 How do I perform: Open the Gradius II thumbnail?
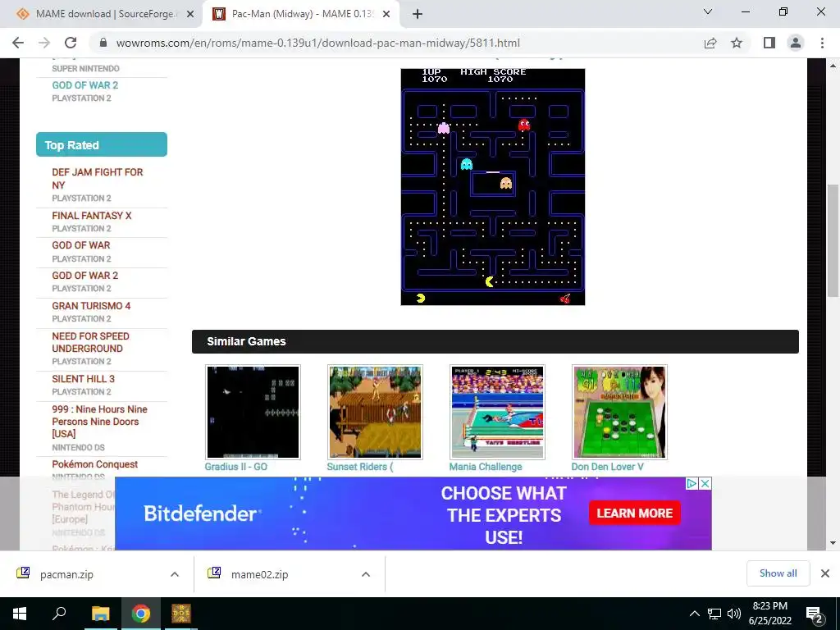click(x=253, y=412)
